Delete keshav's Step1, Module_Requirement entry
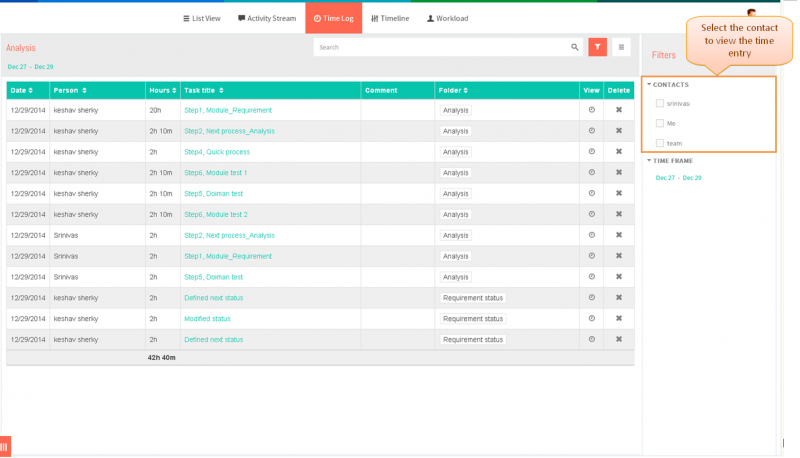 [x=619, y=110]
